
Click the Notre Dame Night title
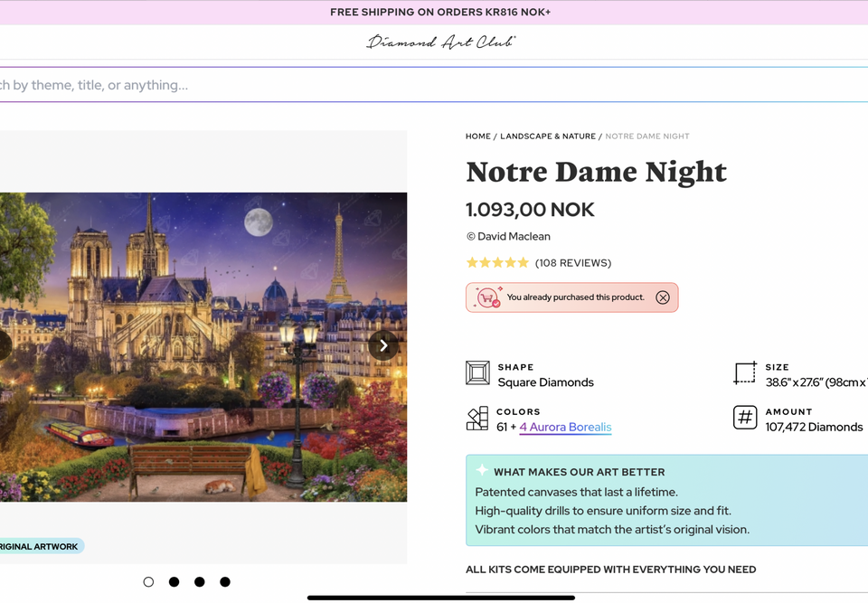tap(596, 172)
